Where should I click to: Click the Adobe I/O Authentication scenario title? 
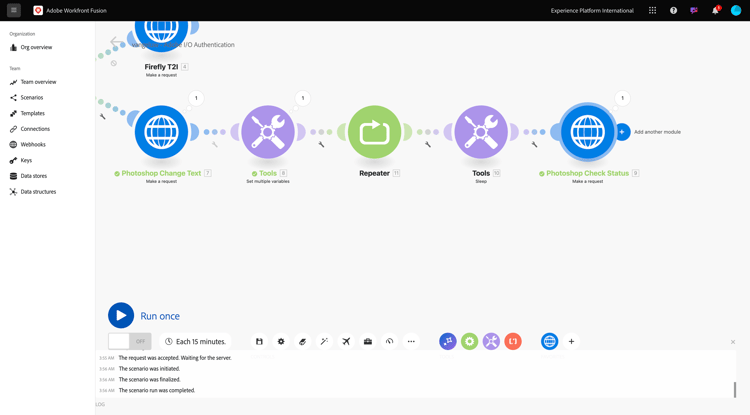[x=183, y=45]
